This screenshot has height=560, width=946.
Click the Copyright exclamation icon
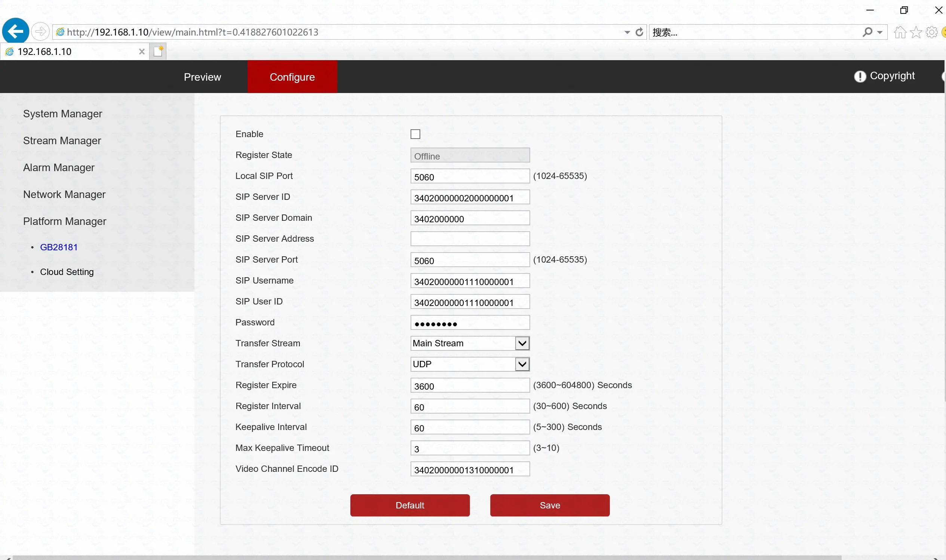click(x=860, y=76)
